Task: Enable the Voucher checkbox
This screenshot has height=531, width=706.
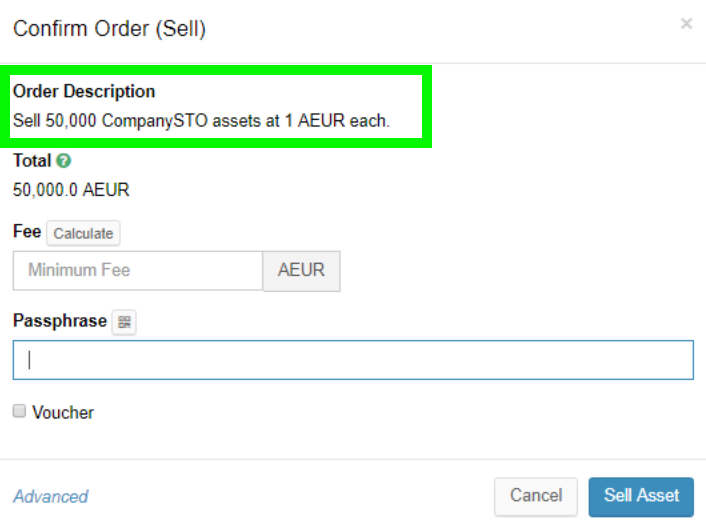Action: [19, 411]
